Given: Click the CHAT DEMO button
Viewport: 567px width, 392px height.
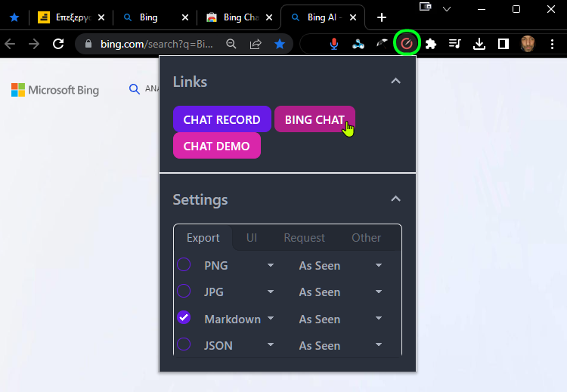Looking at the screenshot, I should pos(217,146).
